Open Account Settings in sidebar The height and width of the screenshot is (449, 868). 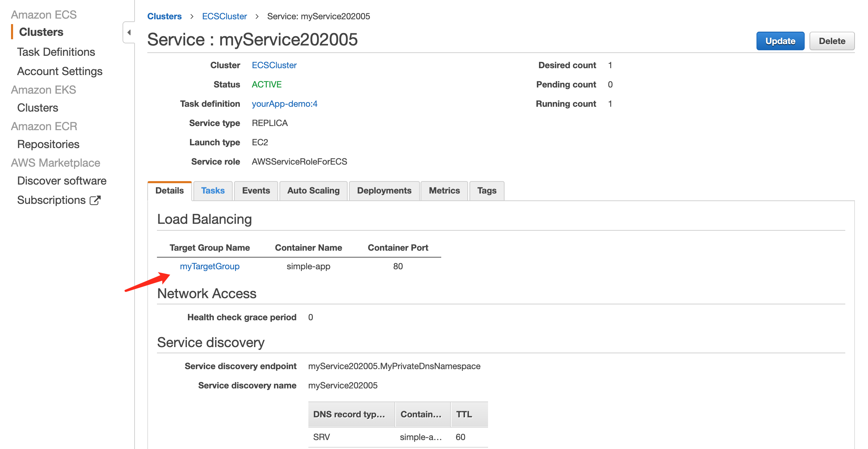coord(60,71)
